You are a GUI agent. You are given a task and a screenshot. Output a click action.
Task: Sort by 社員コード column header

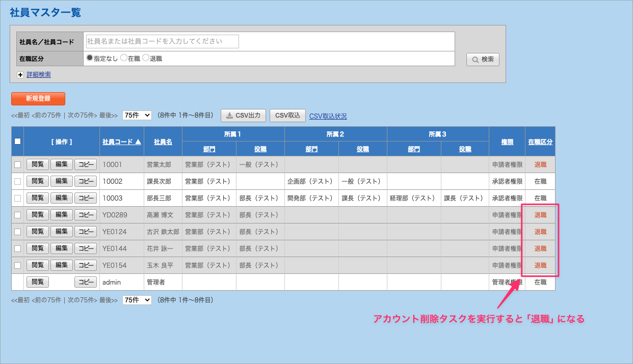[122, 142]
